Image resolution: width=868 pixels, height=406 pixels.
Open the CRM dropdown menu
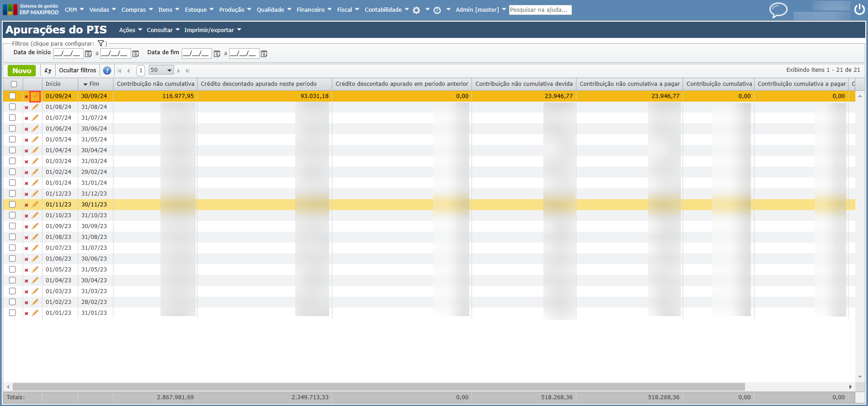click(x=74, y=10)
